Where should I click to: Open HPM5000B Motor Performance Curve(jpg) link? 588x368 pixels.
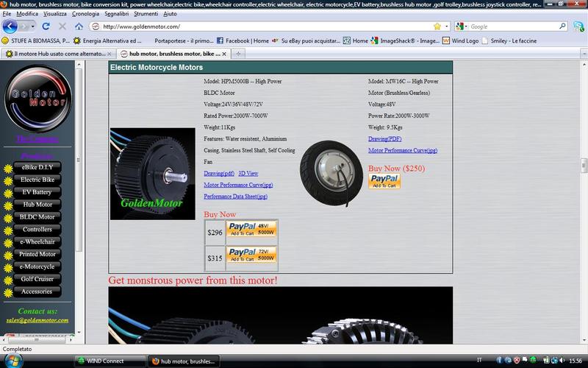click(238, 185)
